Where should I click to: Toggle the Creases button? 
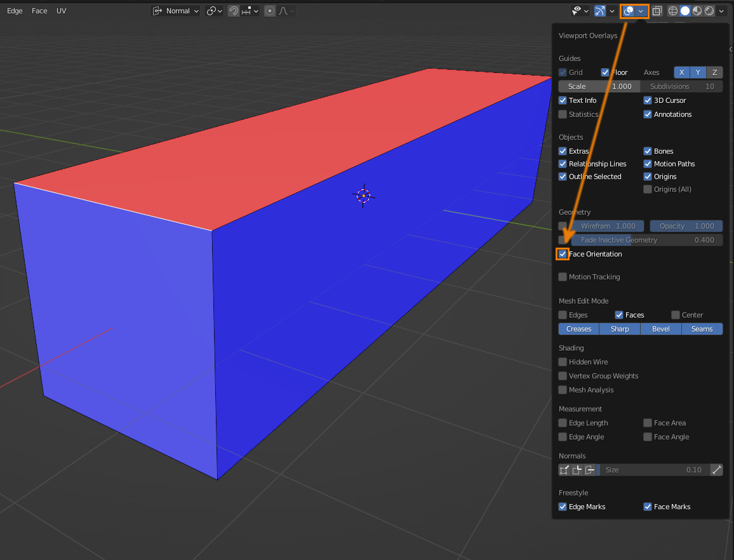point(578,329)
